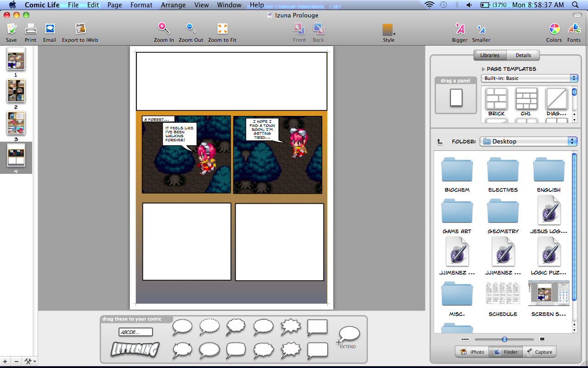
Task: Open the Arrange menu
Action: [x=173, y=5]
